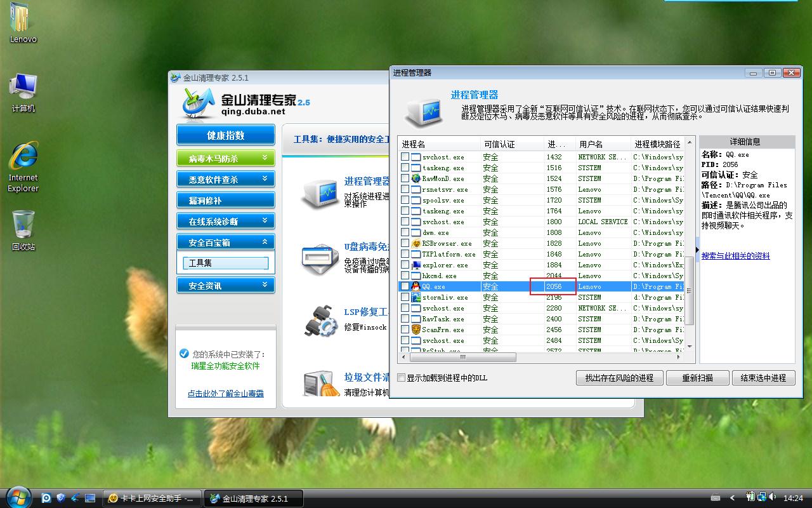Select the 工具集 sidebar item

(x=226, y=263)
